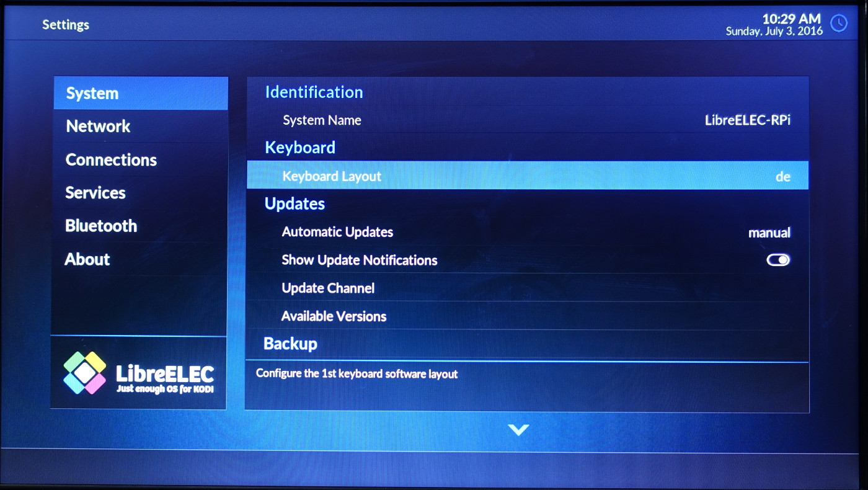
Task: Click the 'manual' updates value
Action: click(x=769, y=233)
